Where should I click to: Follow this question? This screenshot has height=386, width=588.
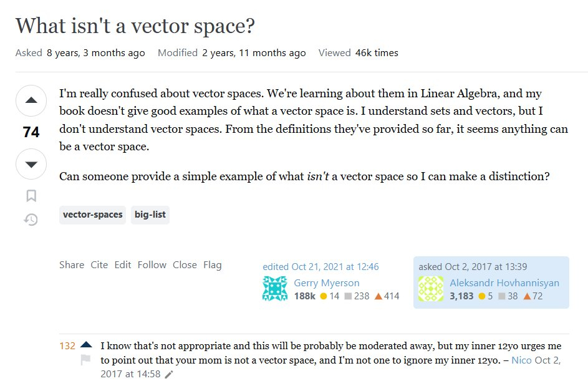(152, 265)
